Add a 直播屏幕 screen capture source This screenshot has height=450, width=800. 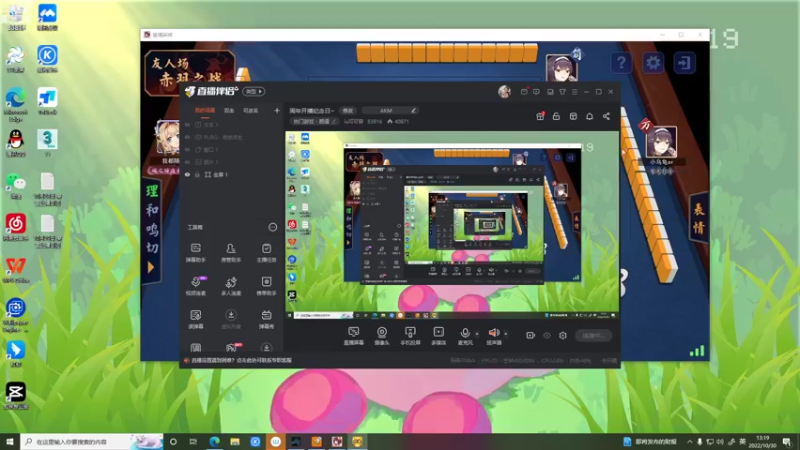tap(354, 336)
